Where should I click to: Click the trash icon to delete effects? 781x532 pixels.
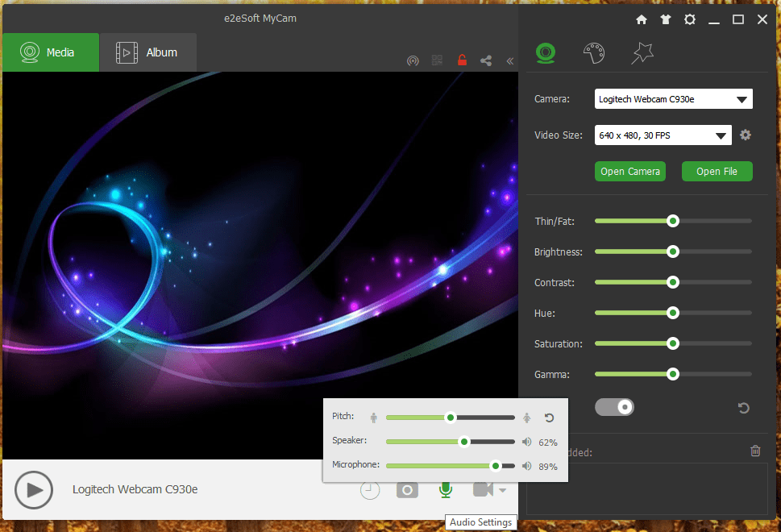coord(755,451)
